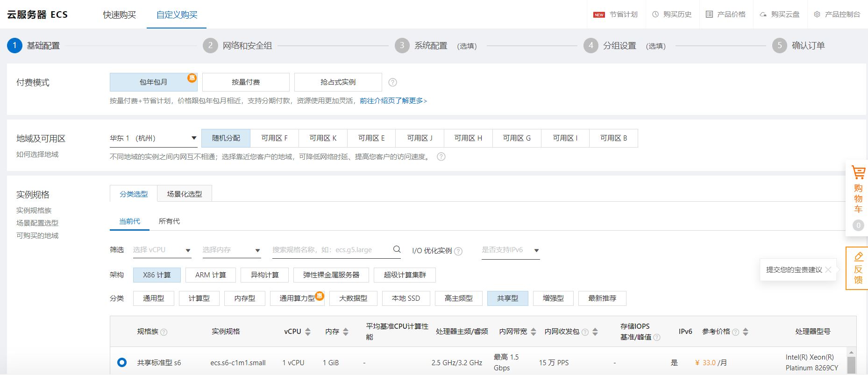Select 通用算力型 category button
This screenshot has width=868, height=375.
click(297, 298)
